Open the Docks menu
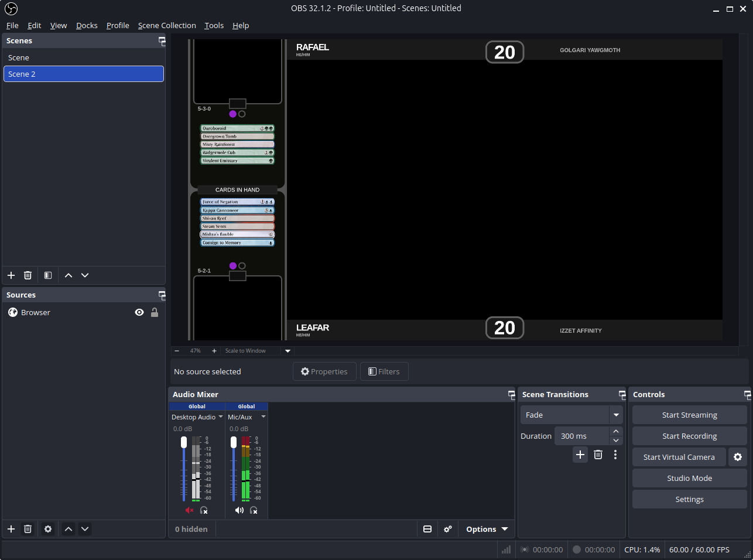 coord(87,25)
